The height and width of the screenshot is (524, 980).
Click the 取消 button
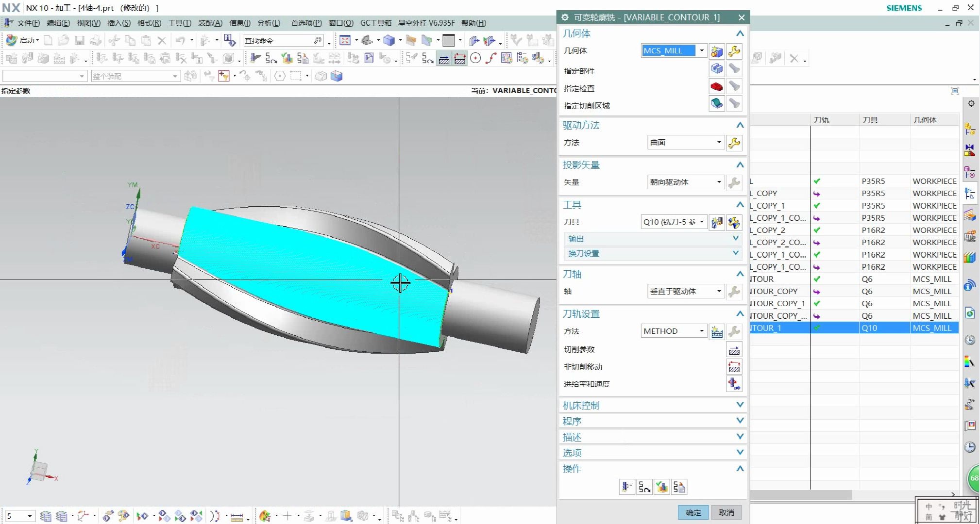[x=726, y=512]
